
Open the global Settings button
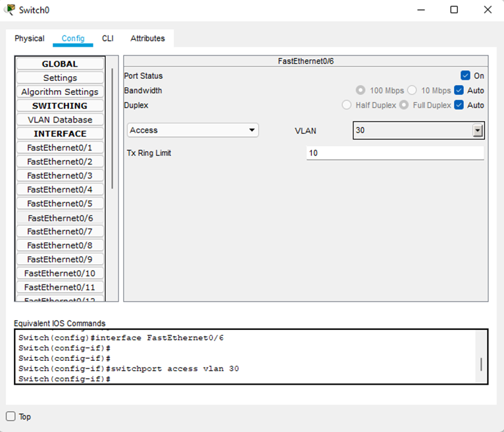pyautogui.click(x=60, y=78)
